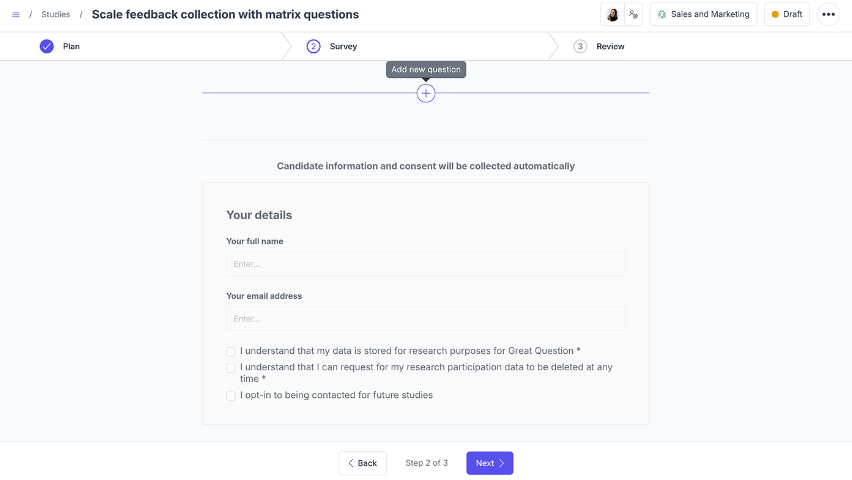
Task: Open the Sales and Marketing team dropdown
Action: (x=703, y=15)
